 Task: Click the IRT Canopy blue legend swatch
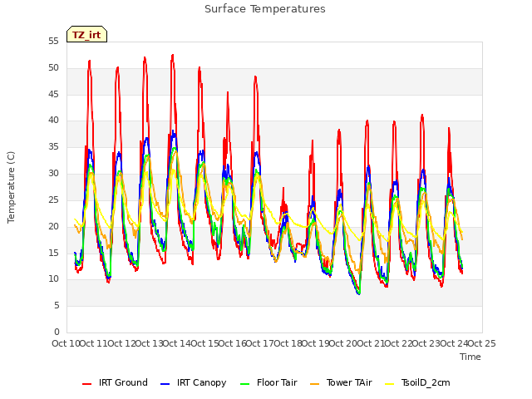click(165, 383)
